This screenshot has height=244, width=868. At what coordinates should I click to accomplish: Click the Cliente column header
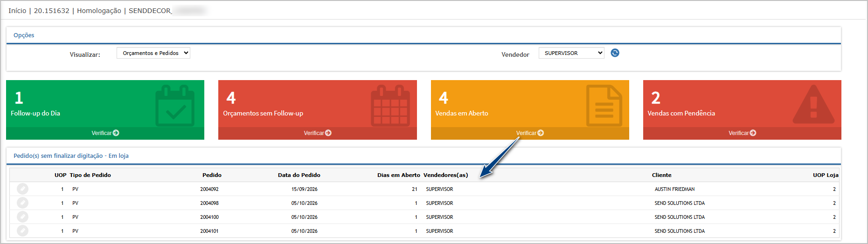click(x=662, y=175)
